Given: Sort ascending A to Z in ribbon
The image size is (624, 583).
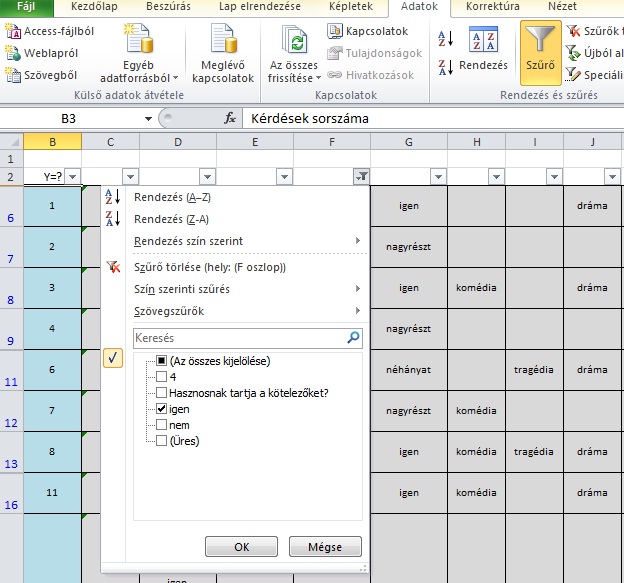Looking at the screenshot, I should [x=445, y=39].
